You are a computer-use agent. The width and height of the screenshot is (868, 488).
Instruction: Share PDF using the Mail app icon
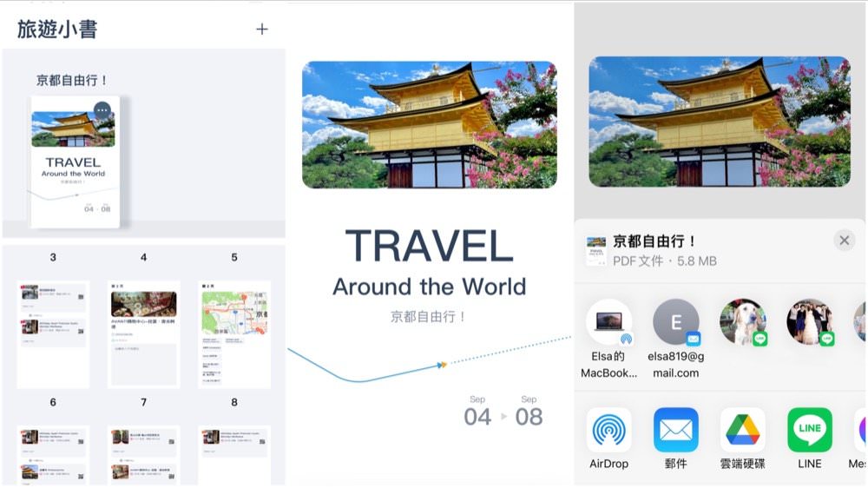click(675, 430)
